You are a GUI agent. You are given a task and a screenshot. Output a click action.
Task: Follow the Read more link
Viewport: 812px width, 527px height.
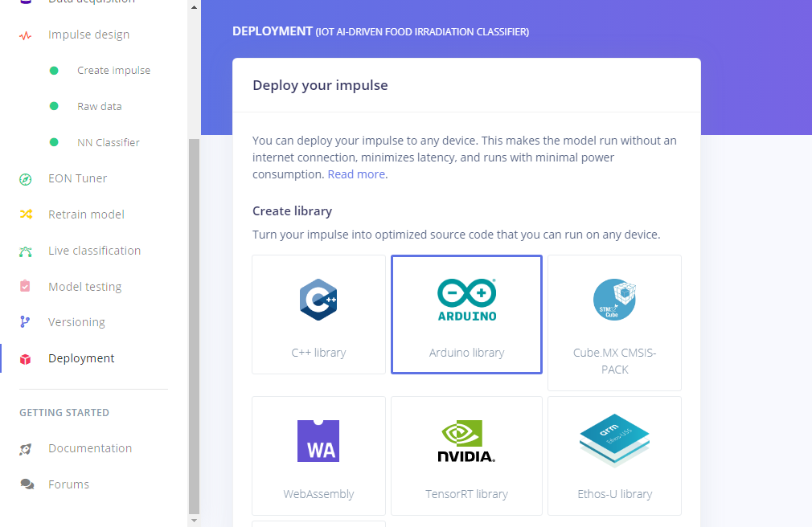coord(356,174)
